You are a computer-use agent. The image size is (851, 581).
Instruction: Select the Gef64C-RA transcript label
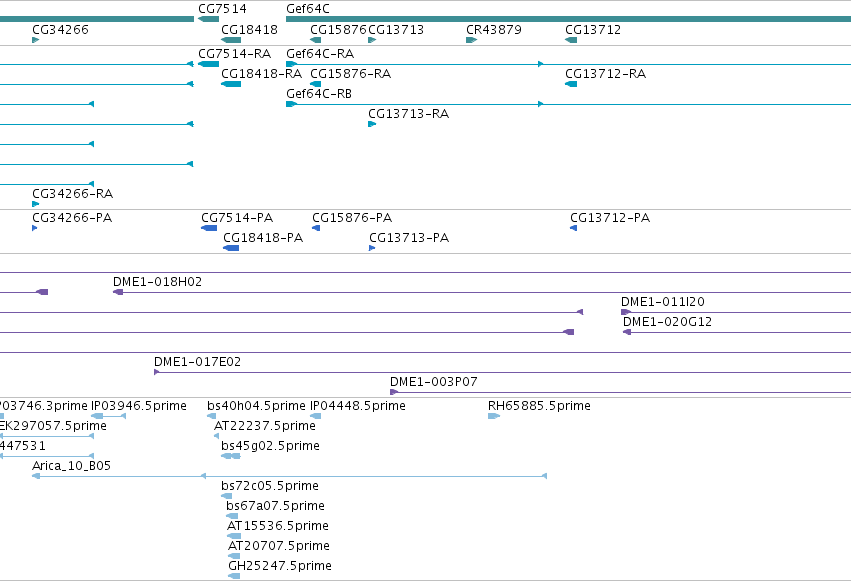click(320, 54)
